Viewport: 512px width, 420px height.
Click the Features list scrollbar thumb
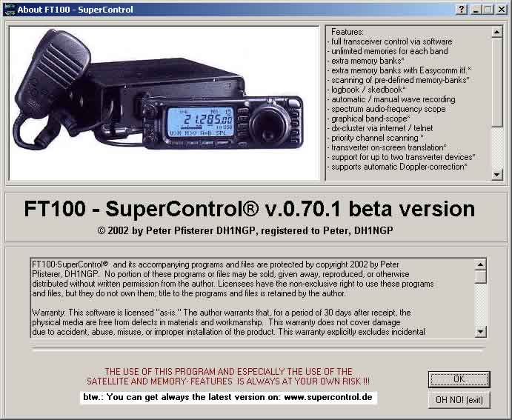tap(496, 82)
